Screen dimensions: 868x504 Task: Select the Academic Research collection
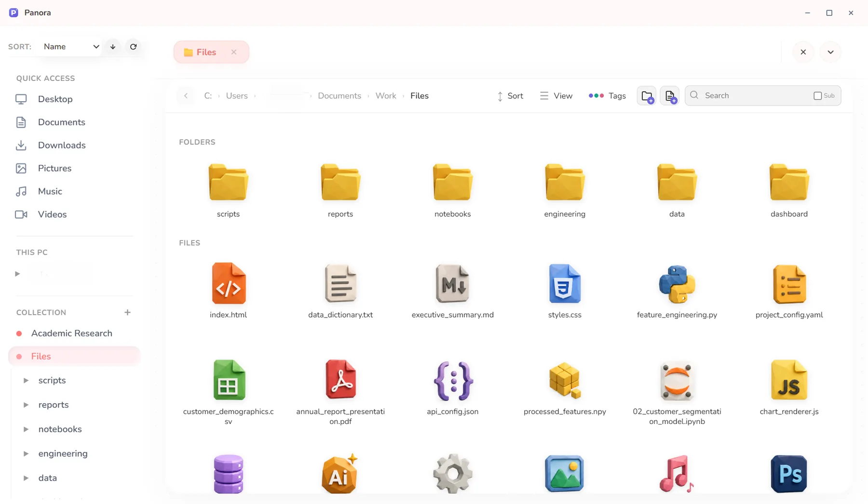(72, 333)
